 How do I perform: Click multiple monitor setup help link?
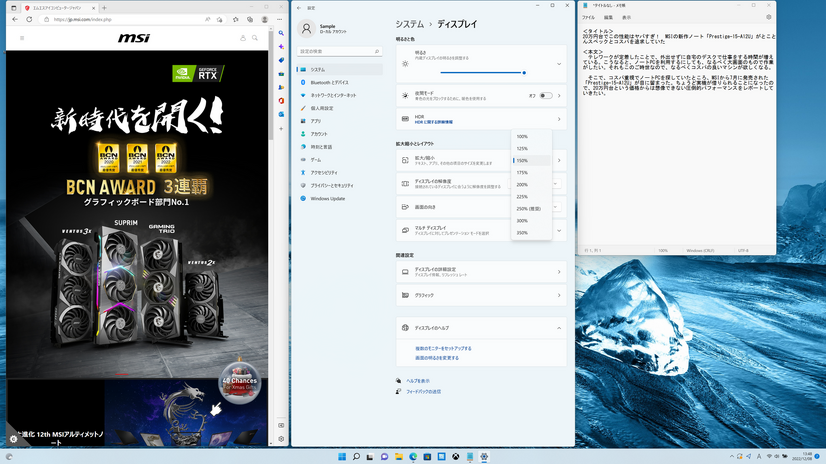443,349
